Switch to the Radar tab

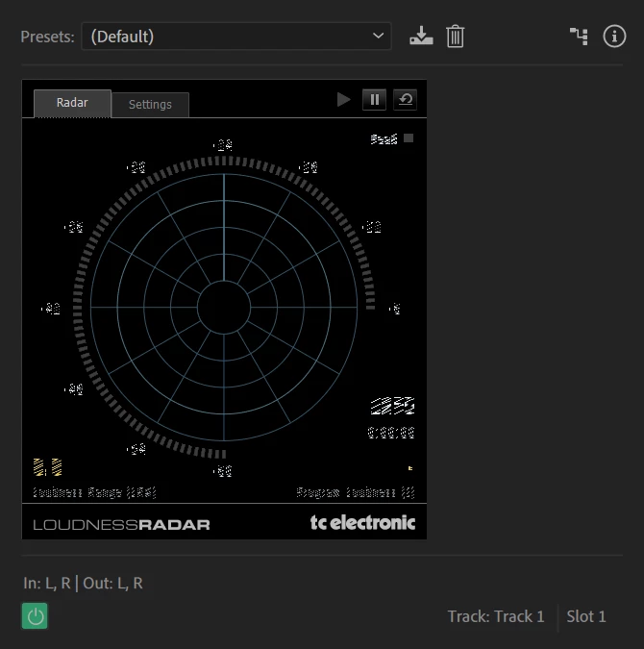click(72, 103)
